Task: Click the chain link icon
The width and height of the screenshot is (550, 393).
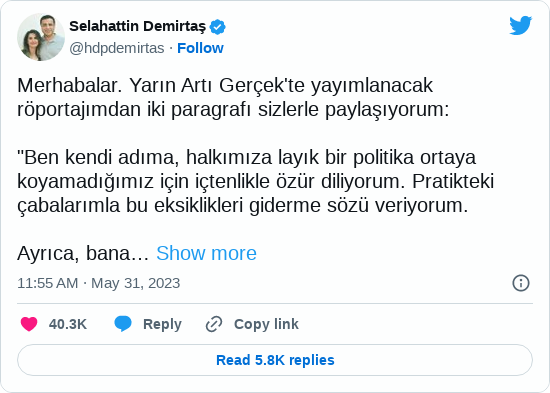Action: (x=214, y=324)
